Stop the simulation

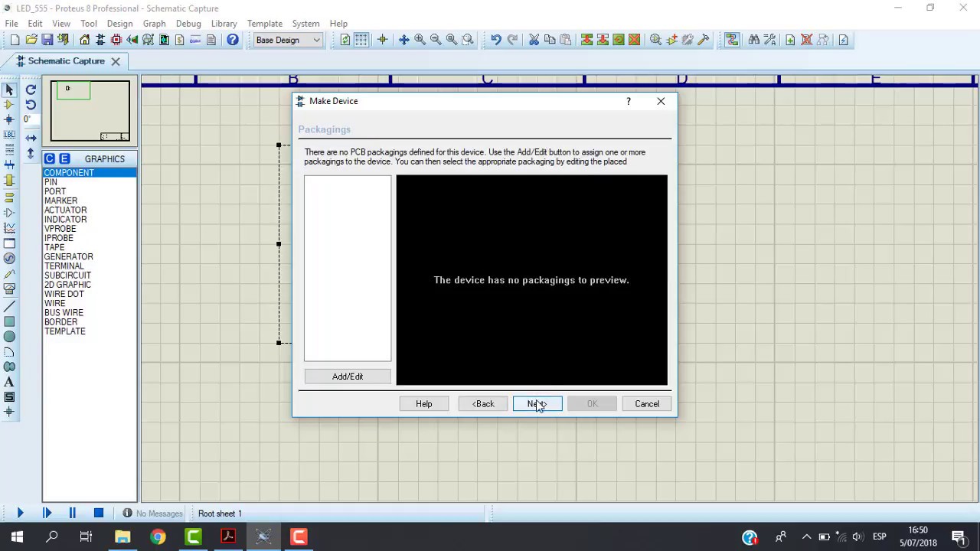(99, 514)
